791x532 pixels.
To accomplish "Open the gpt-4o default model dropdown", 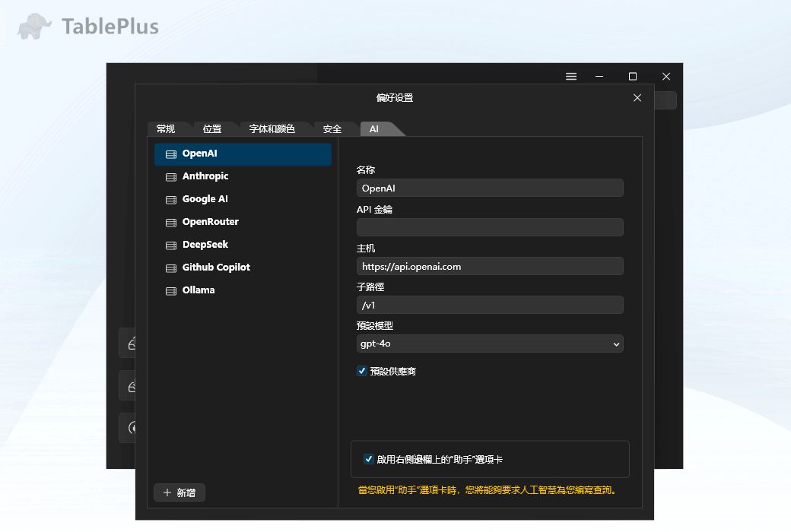I will 490,344.
